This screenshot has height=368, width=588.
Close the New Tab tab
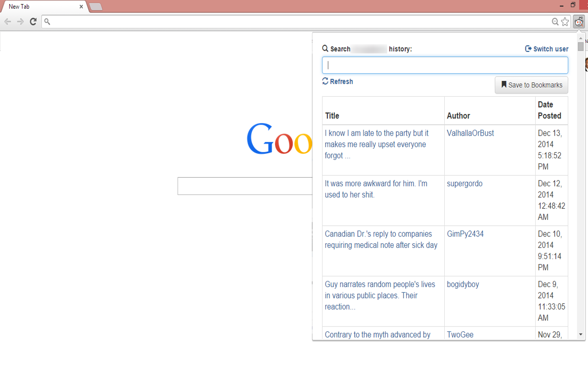(81, 6)
